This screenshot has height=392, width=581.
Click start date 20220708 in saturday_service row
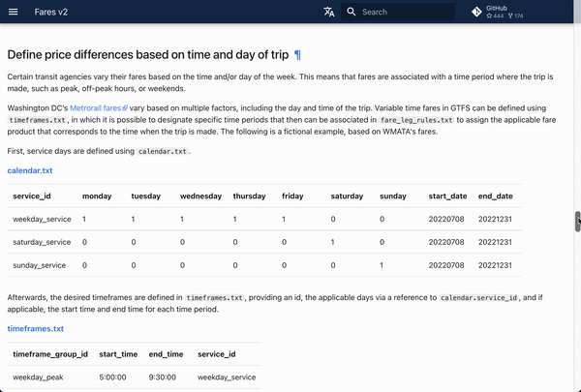point(446,242)
